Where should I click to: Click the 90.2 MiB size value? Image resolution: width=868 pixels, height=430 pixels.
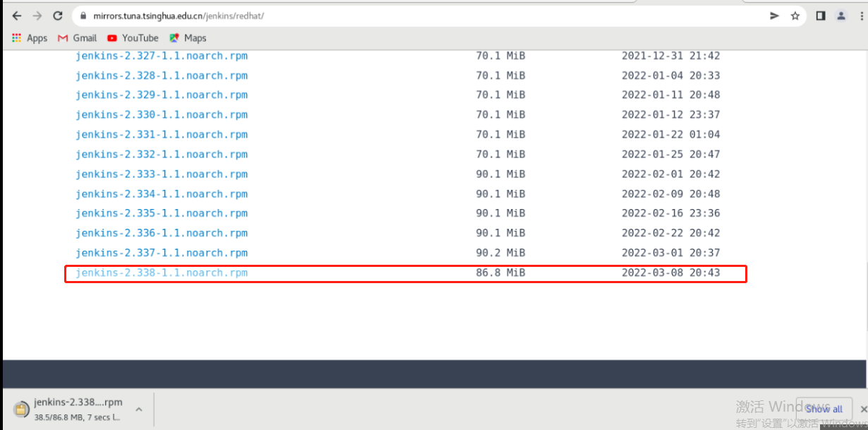pos(500,253)
